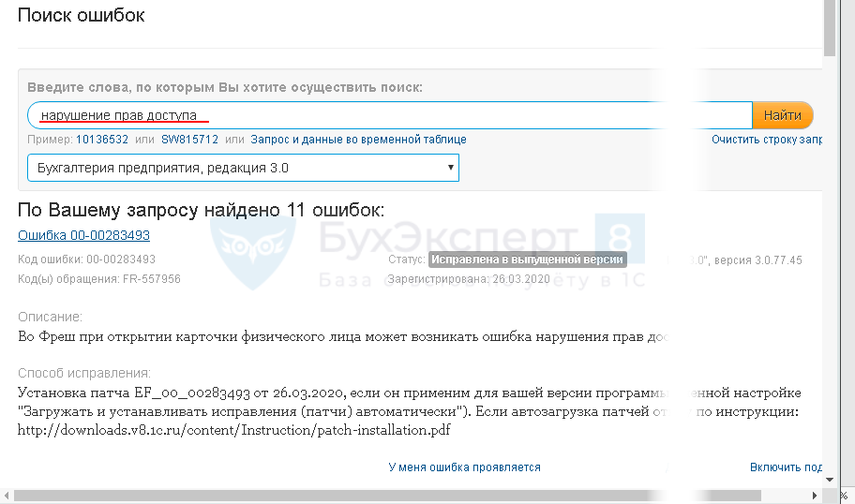Click example 'Запрос и данные во временной таблице'
855x504 pixels.
(x=358, y=140)
